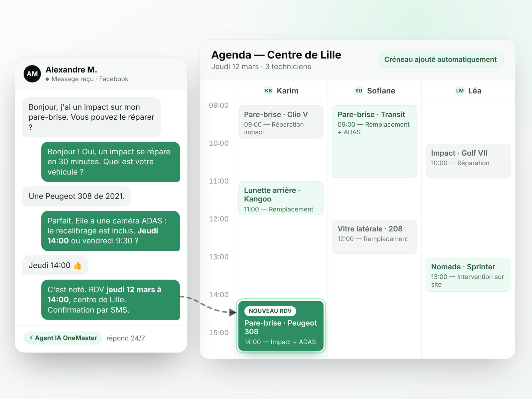The image size is (532, 399).
Task: Click the 10:00 time label
Action: coord(219,143)
